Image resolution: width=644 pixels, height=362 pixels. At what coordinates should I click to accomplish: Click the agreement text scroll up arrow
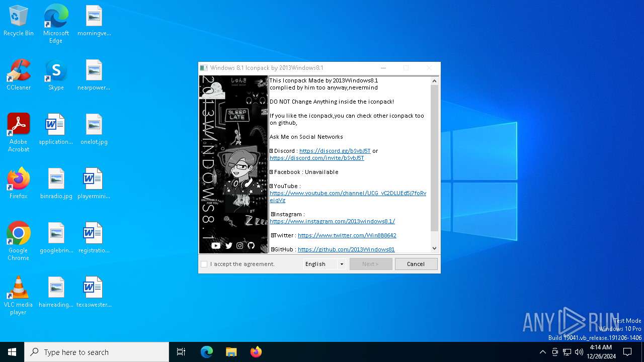pos(435,81)
